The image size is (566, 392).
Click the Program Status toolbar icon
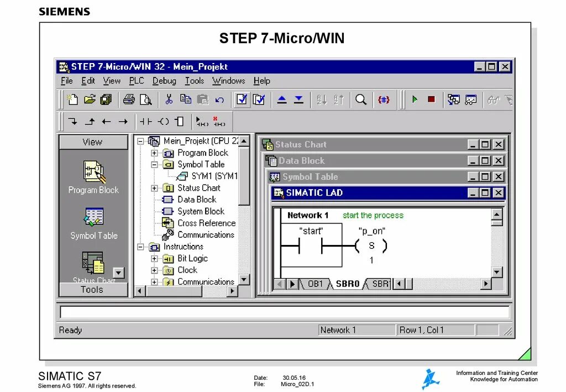(x=454, y=100)
